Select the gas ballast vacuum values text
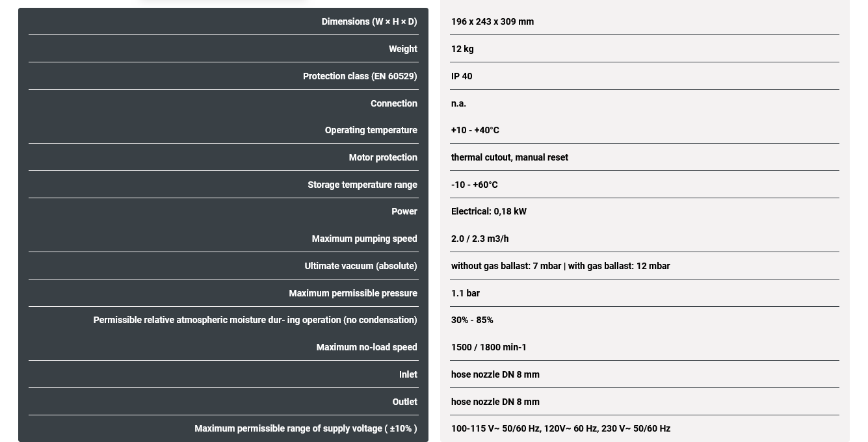The image size is (868, 442). coord(560,266)
